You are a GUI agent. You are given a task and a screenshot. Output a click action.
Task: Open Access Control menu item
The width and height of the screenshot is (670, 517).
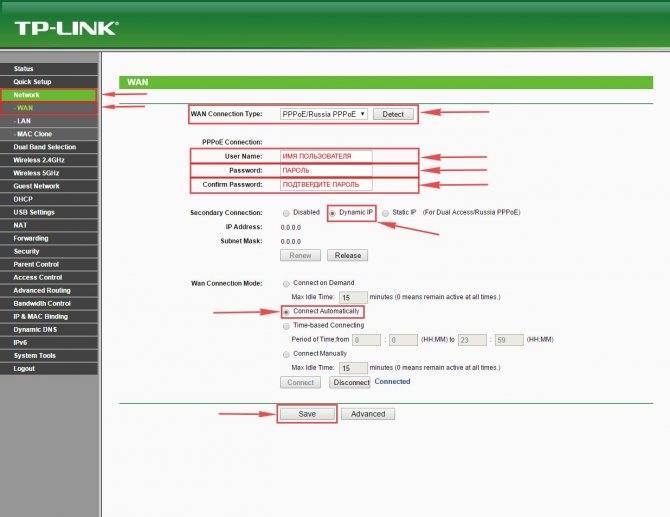pyautogui.click(x=49, y=277)
